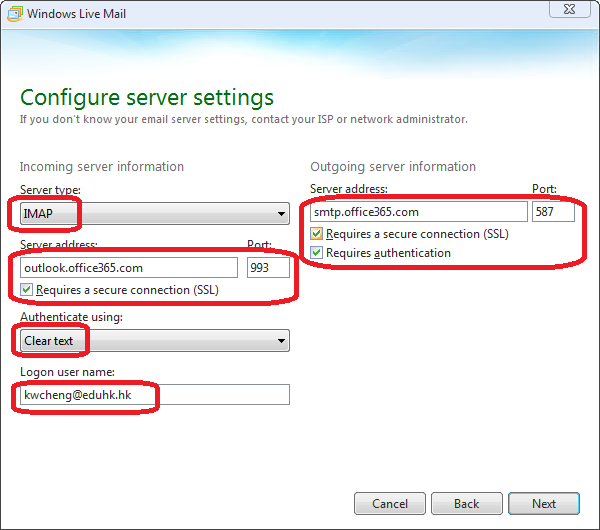
Task: Click the Authenticate using label
Action: (x=72, y=317)
